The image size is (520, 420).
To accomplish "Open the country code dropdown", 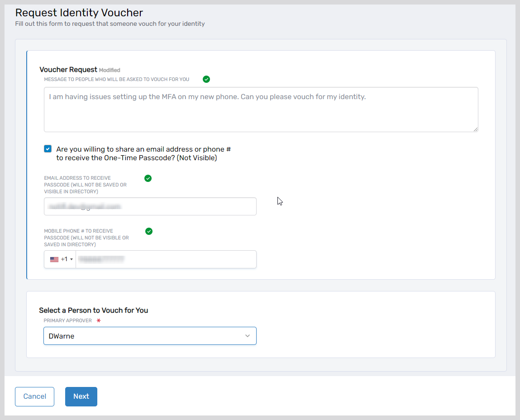I will (60, 259).
